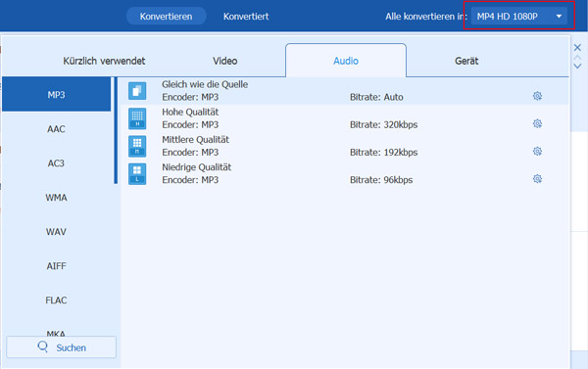This screenshot has height=369, width=588.
Task: Click the down chevron below the close X
Action: 577,67
